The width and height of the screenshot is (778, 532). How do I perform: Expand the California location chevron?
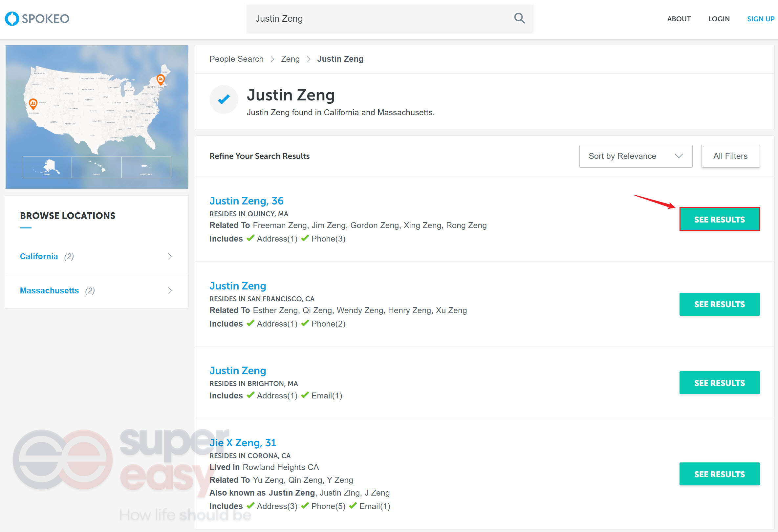pyautogui.click(x=170, y=256)
